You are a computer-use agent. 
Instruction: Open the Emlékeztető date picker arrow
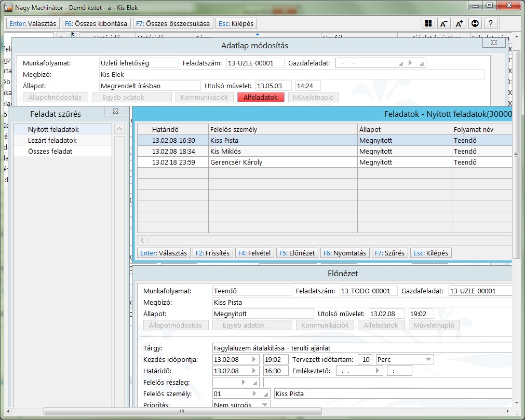coord(378,371)
